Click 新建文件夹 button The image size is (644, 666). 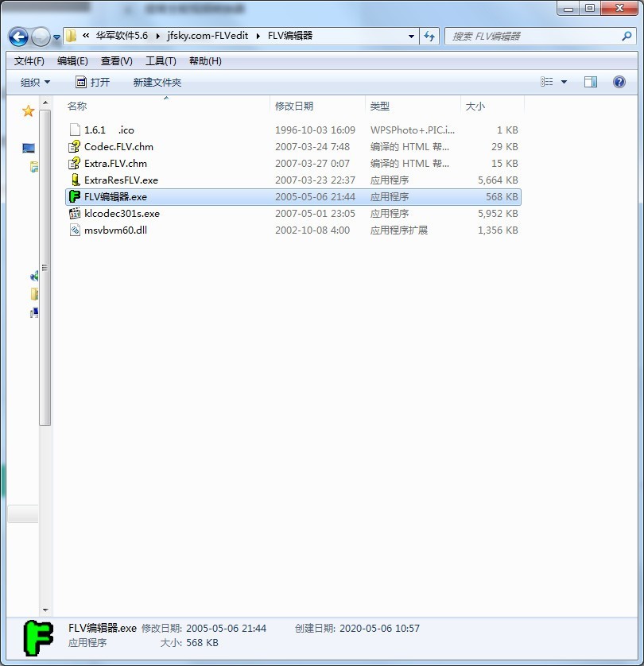point(157,82)
